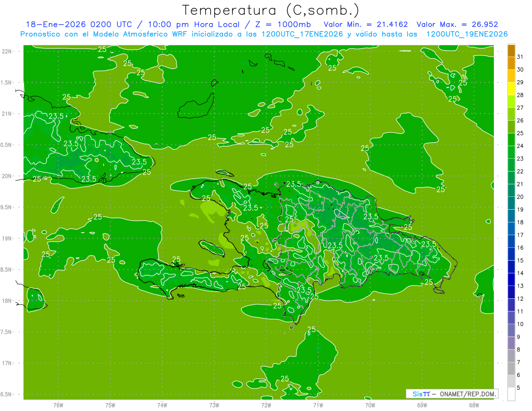This screenshot has width=532, height=411.
Task: Click the '75W' longitude axis label
Action: point(110,405)
